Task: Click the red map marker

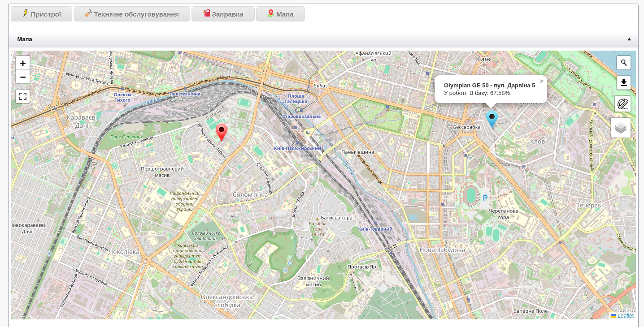Action: [x=221, y=131]
